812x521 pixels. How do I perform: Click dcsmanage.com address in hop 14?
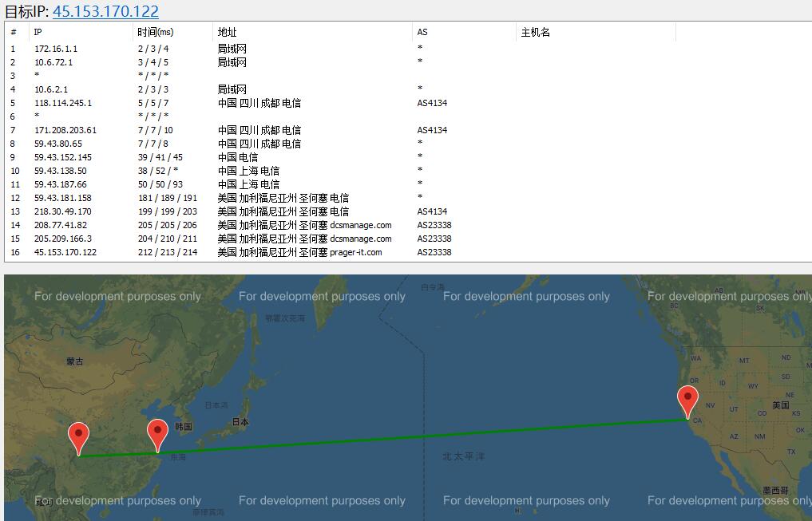[304, 225]
